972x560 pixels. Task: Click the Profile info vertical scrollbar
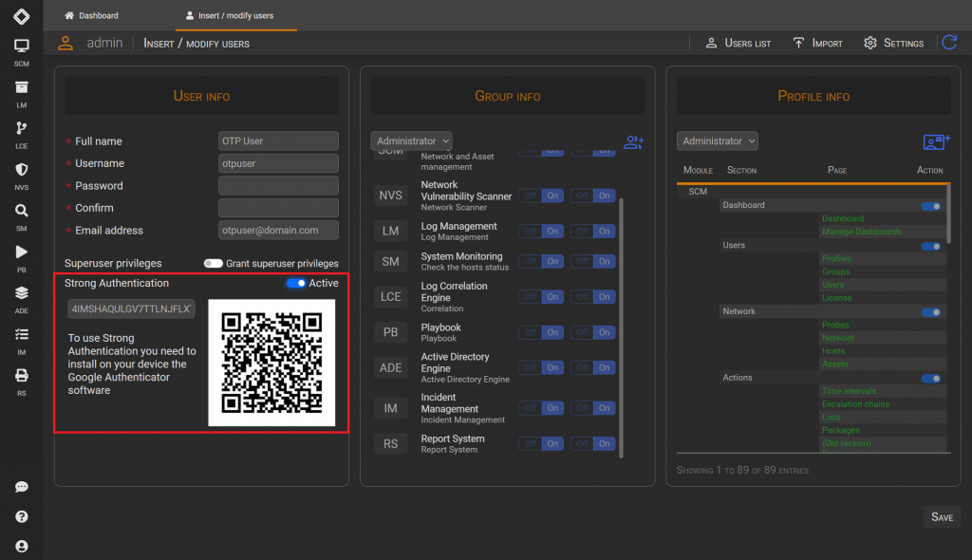(x=948, y=214)
